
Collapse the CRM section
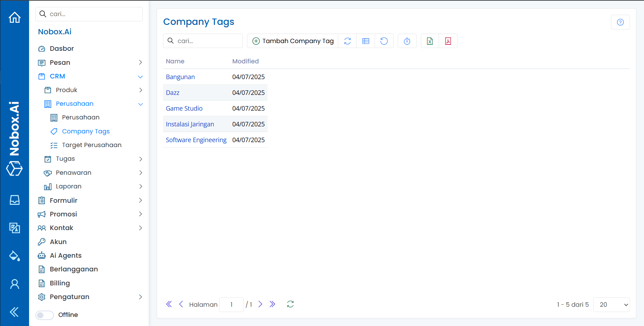point(140,76)
